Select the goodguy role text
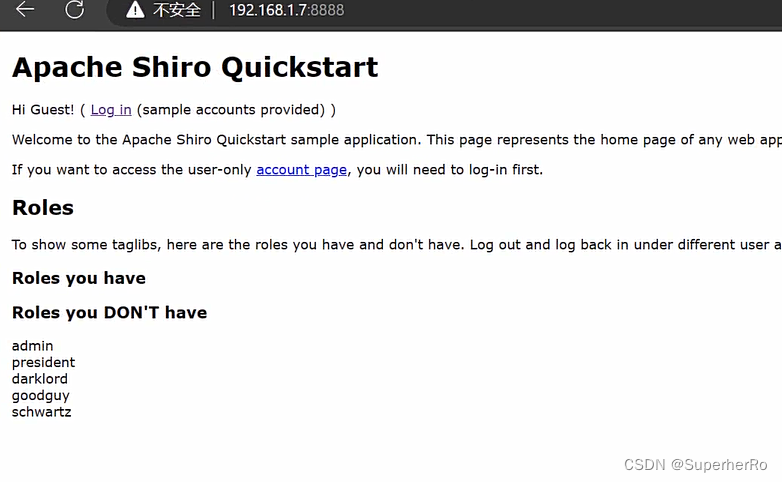Viewport: 782px width, 482px height. pyautogui.click(x=41, y=396)
